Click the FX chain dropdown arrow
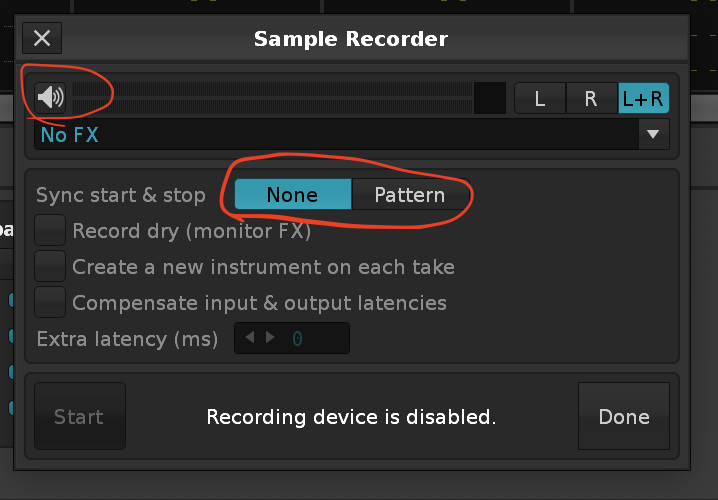The width and height of the screenshot is (718, 500). pyautogui.click(x=653, y=134)
